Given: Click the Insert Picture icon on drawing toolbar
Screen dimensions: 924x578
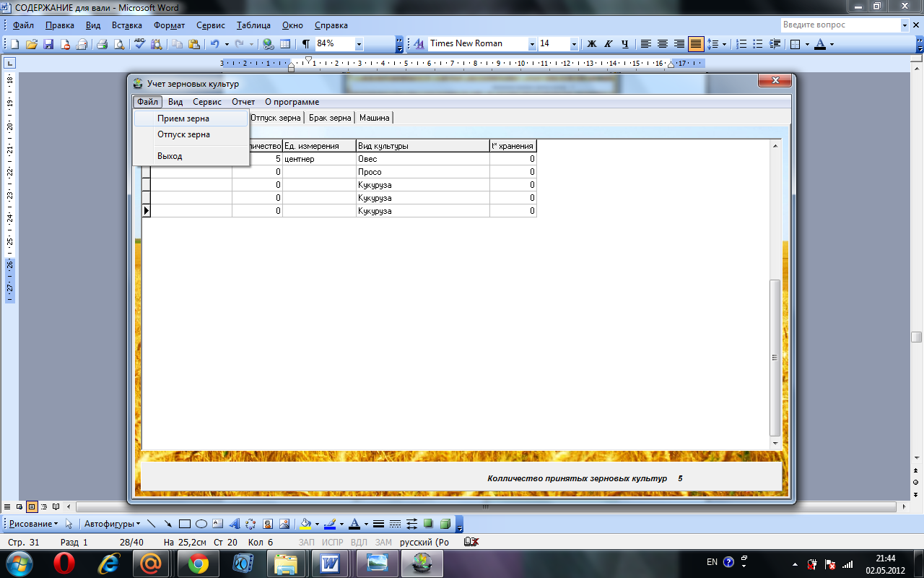Looking at the screenshot, I should pos(284,524).
